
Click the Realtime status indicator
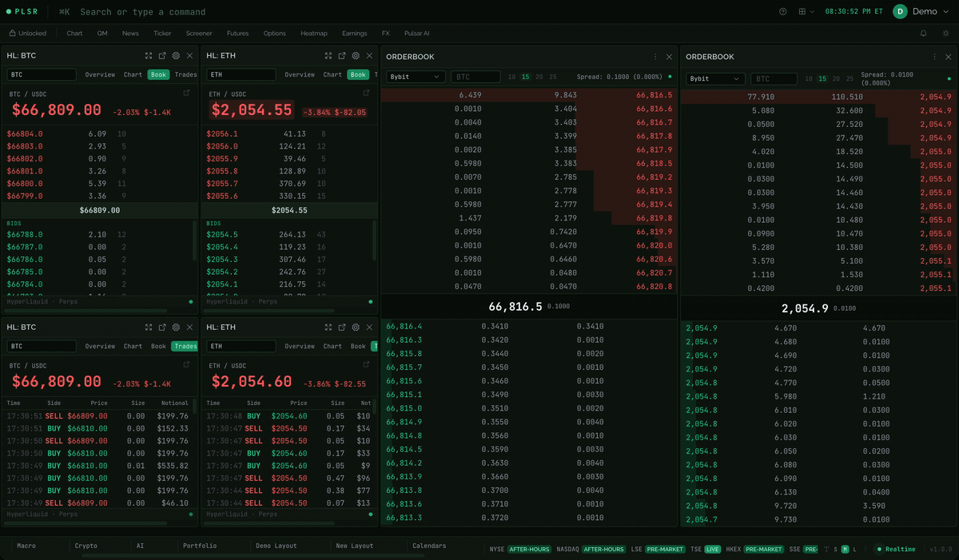[x=896, y=550]
